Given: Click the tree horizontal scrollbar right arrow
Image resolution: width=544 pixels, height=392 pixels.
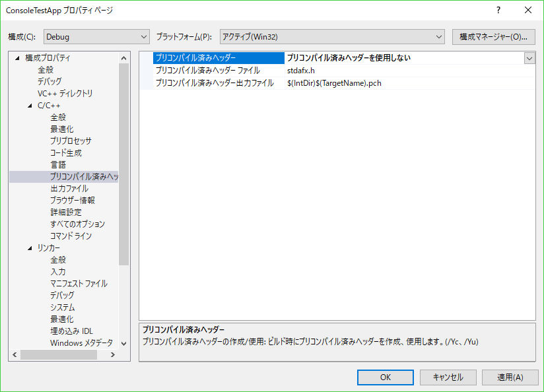Looking at the screenshot, I should coord(112,355).
